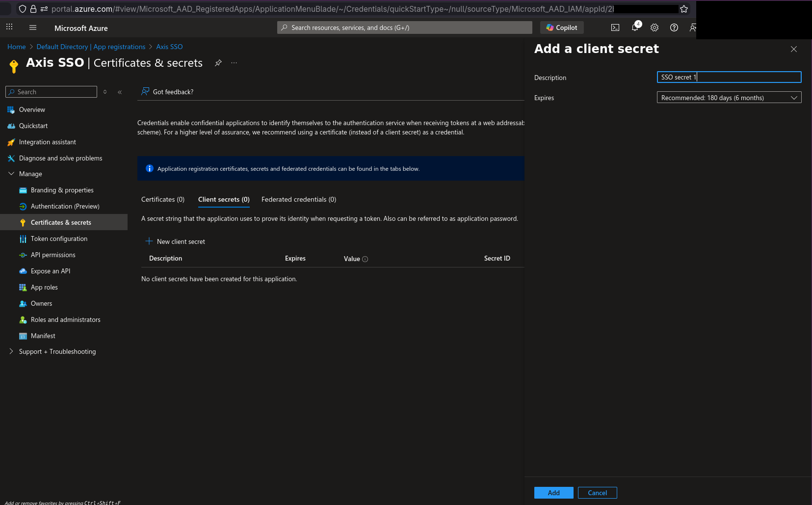Switch to the Federated credentials tab
Image resolution: width=812 pixels, height=505 pixels.
[x=298, y=199]
